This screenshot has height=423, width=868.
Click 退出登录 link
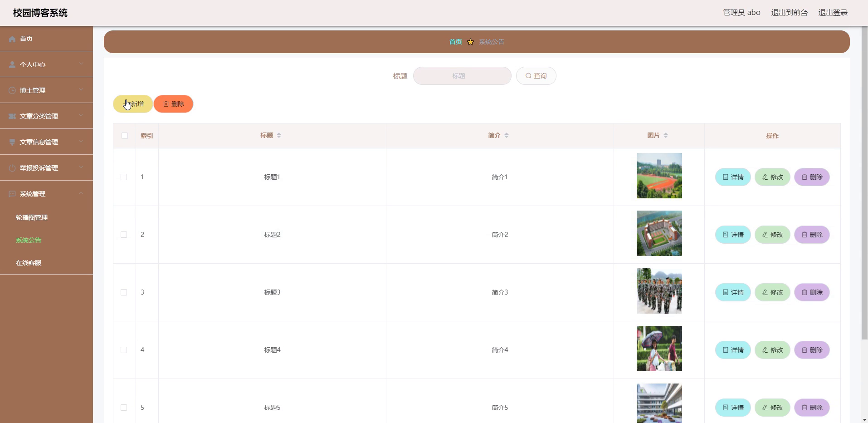pyautogui.click(x=833, y=13)
